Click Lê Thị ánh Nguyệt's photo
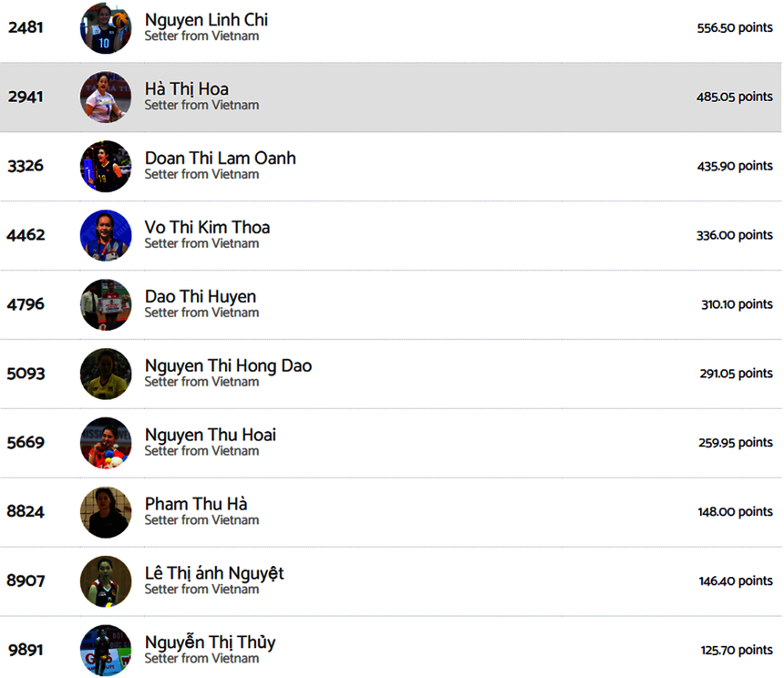Screen dimensions: 784x678 [106, 581]
